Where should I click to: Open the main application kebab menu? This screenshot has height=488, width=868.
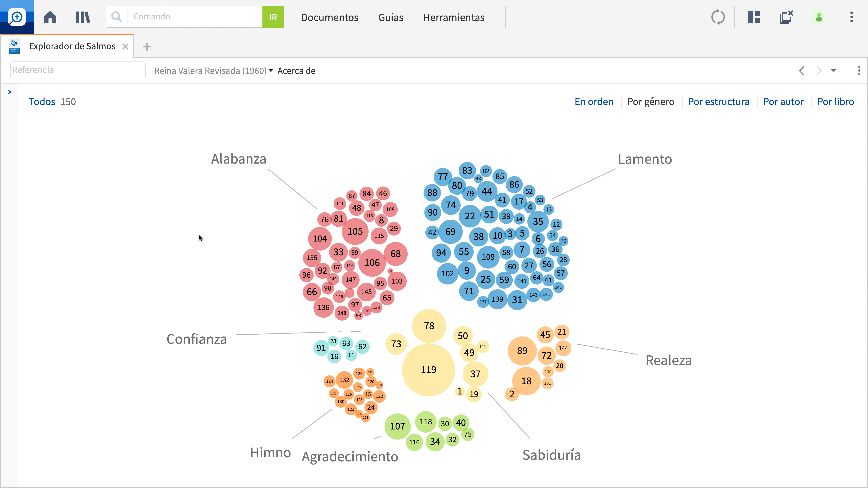(x=851, y=17)
